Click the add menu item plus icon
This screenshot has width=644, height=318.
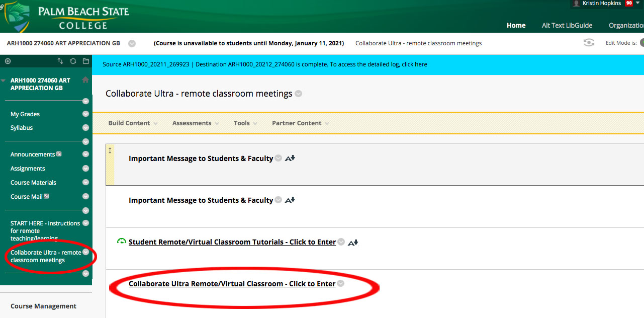coord(8,61)
